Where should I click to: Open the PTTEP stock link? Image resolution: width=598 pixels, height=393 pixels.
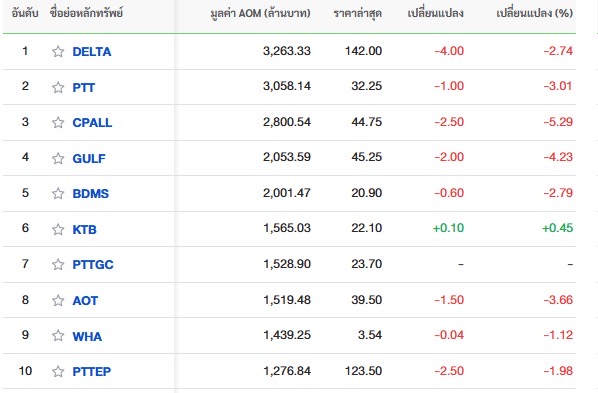tap(92, 371)
